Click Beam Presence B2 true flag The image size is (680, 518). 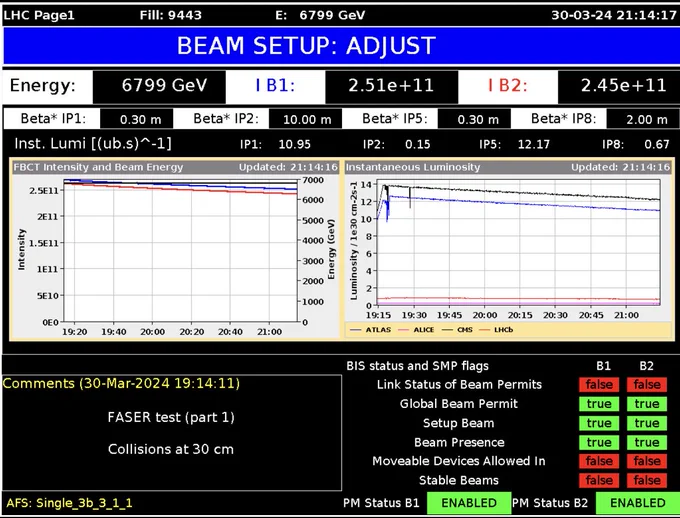(647, 443)
